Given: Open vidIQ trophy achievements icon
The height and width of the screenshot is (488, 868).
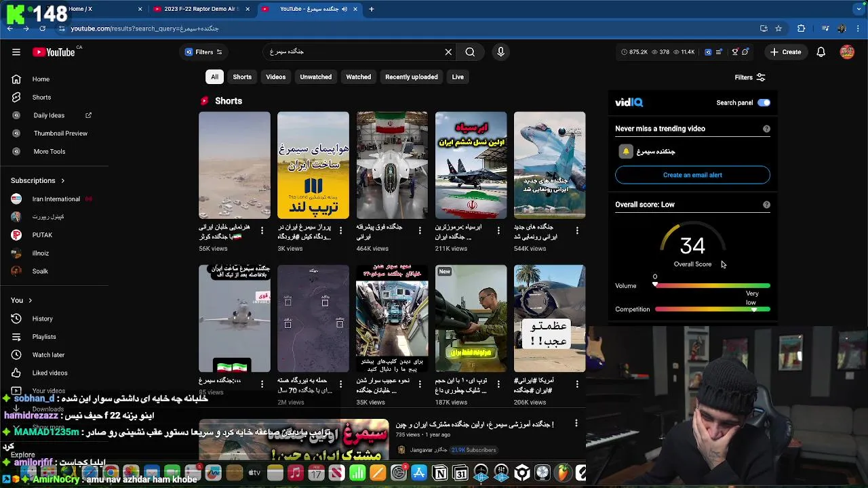Looking at the screenshot, I should pos(734,52).
